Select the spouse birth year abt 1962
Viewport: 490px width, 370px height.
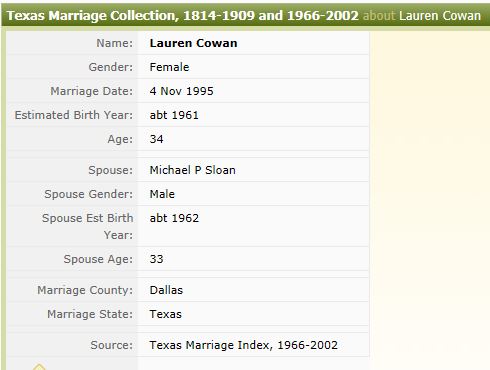pos(174,218)
